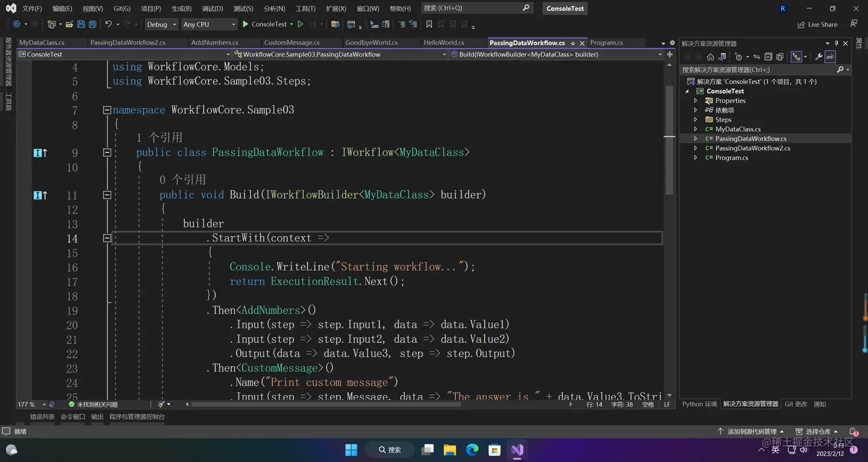Click 选择仓库 in status bar

click(x=816, y=432)
